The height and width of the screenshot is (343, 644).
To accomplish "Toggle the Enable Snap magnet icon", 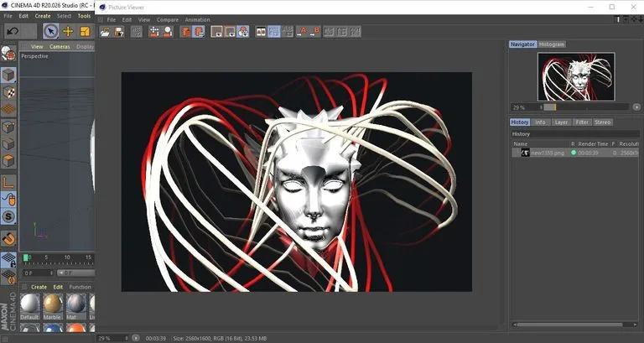I will pos(8,238).
